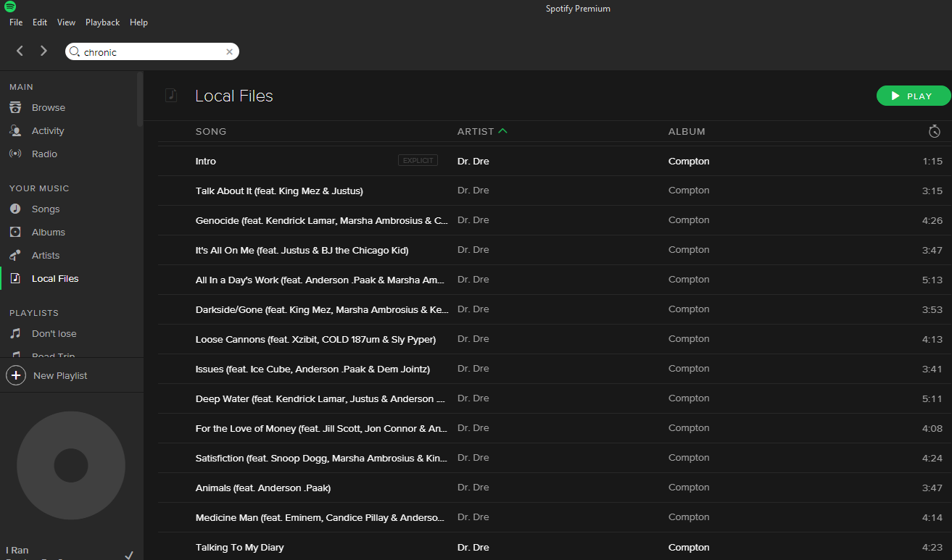Click the duration 5:11
The height and width of the screenshot is (560, 952).
point(932,399)
